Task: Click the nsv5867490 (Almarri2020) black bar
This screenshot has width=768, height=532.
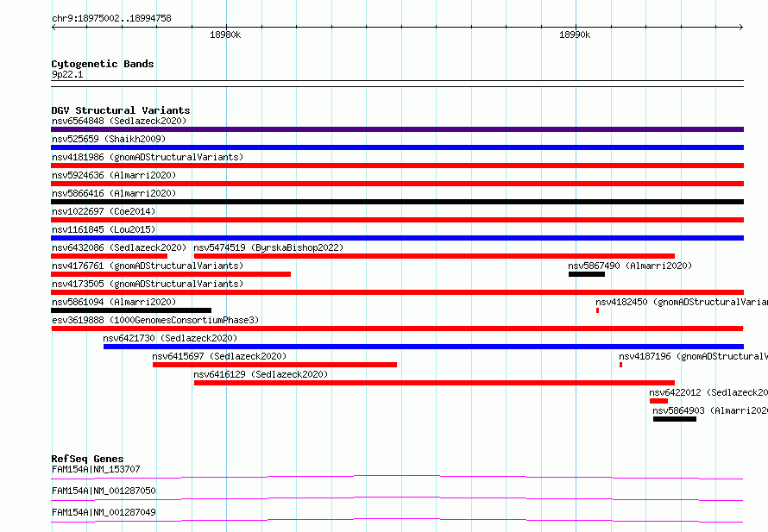Action: 587,274
